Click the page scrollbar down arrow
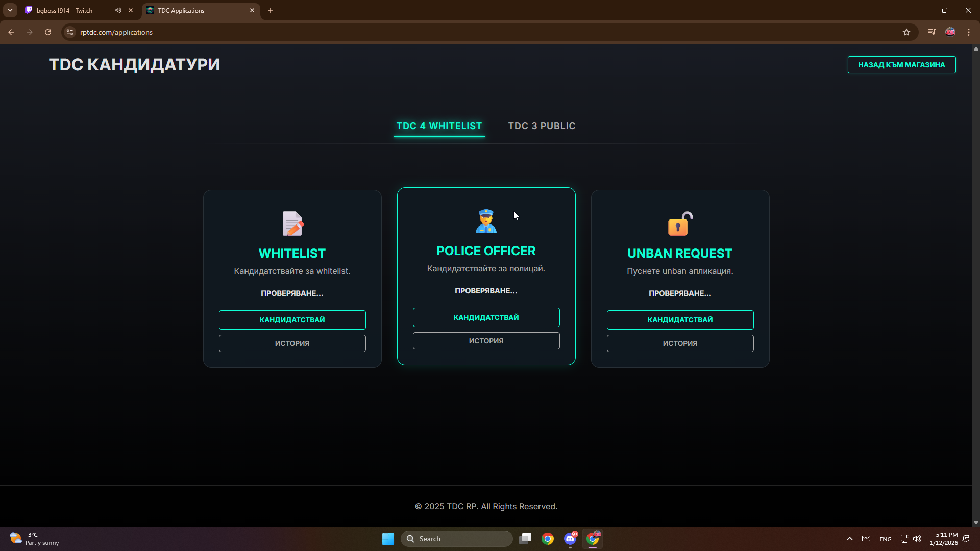 pyautogui.click(x=976, y=522)
